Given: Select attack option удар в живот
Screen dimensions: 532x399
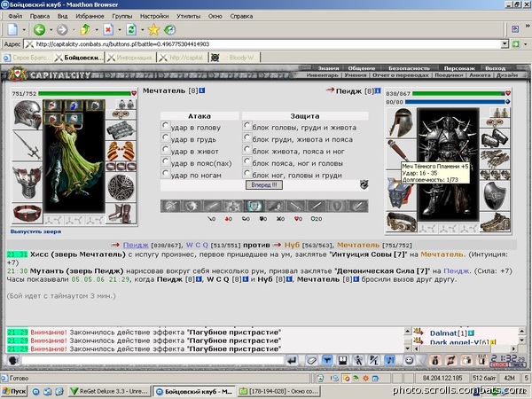Looking at the screenshot, I should [165, 149].
